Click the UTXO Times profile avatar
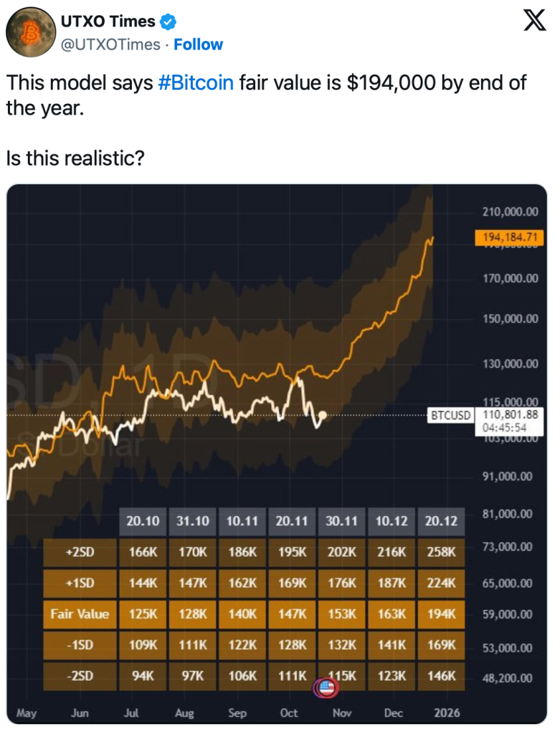 pyautogui.click(x=31, y=32)
